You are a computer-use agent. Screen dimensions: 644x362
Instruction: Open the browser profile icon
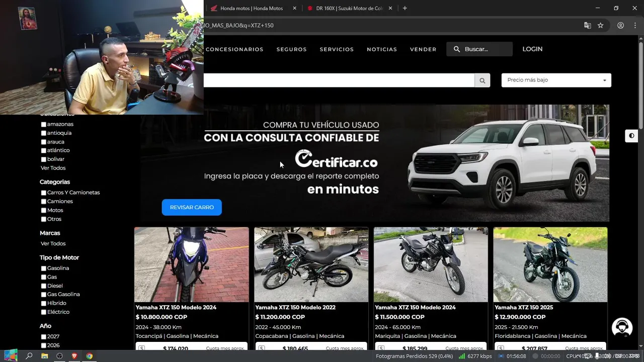point(620,25)
